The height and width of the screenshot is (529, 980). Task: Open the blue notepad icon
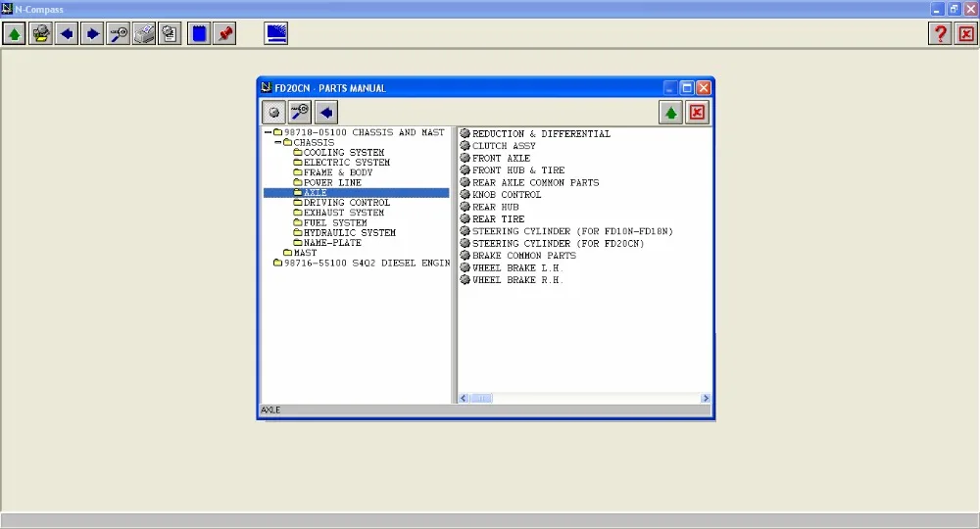click(x=199, y=33)
